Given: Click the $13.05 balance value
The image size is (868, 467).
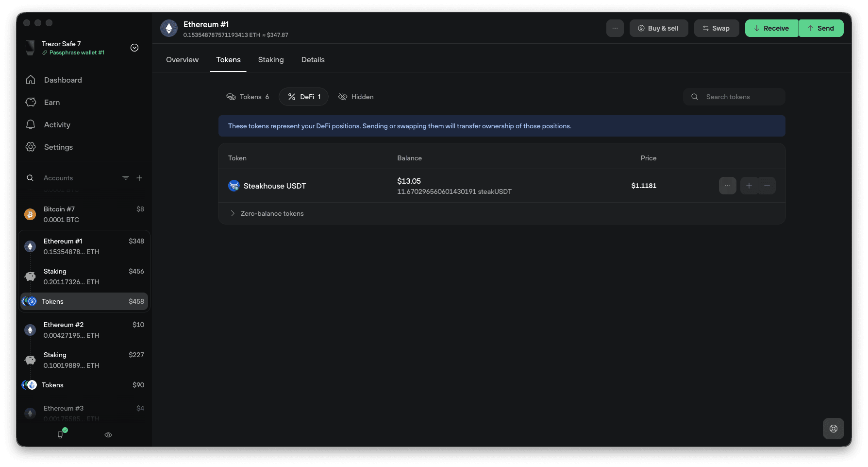Looking at the screenshot, I should 409,181.
